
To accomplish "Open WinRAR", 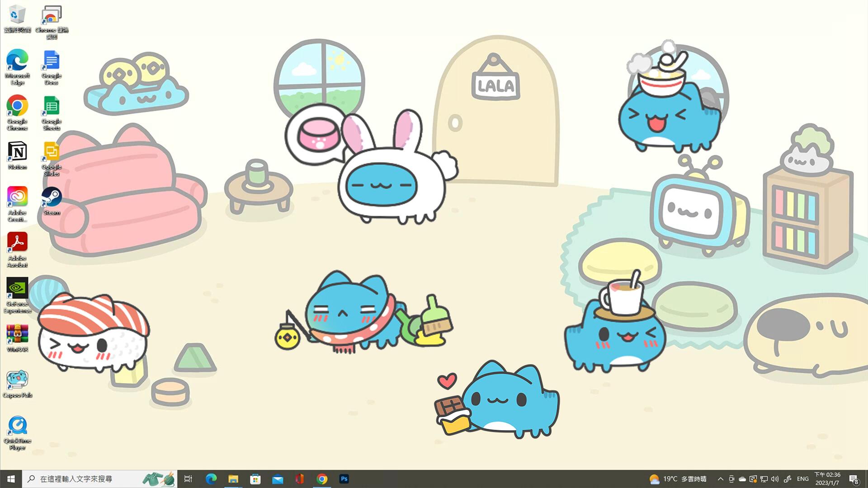I will tap(17, 335).
